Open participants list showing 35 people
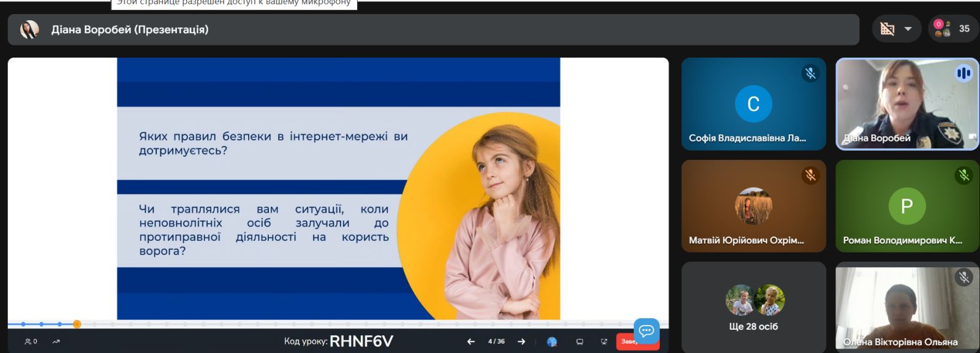This screenshot has width=980, height=353. pyautogui.click(x=952, y=29)
